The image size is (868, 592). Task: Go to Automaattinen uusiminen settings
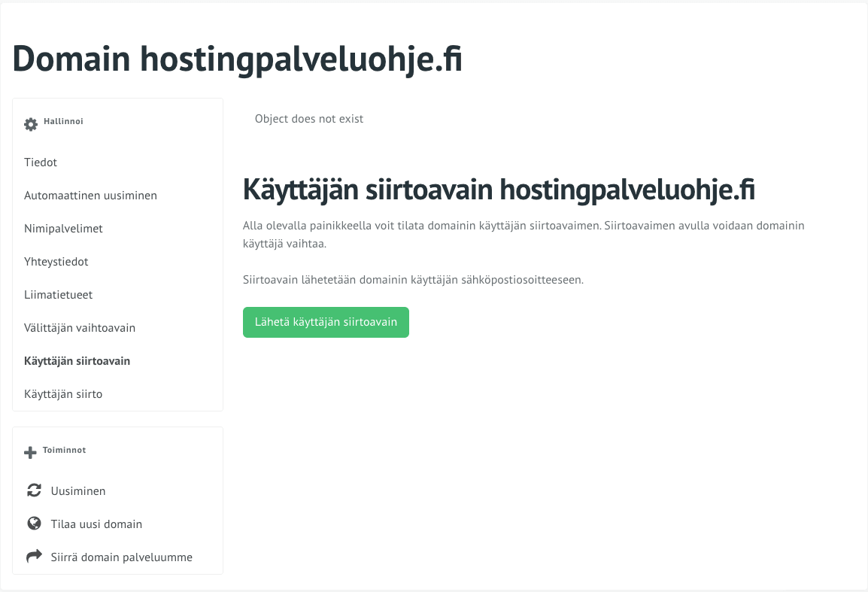(x=90, y=196)
